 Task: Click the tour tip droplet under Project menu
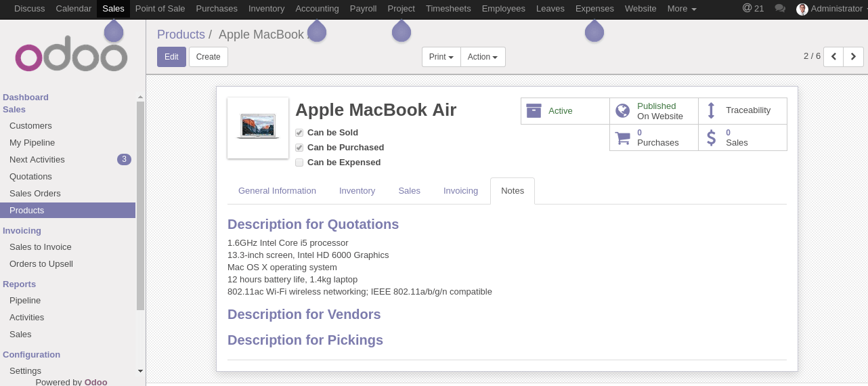[402, 31]
